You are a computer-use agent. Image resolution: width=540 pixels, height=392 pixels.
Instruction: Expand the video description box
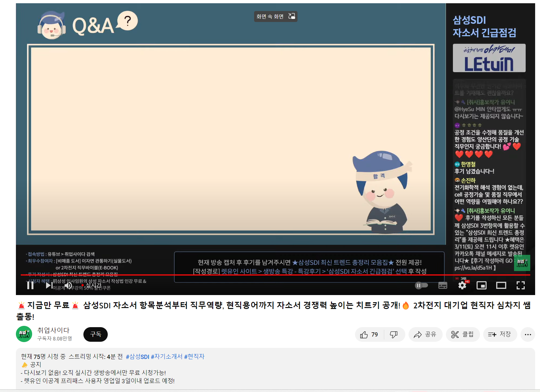[x=275, y=369]
